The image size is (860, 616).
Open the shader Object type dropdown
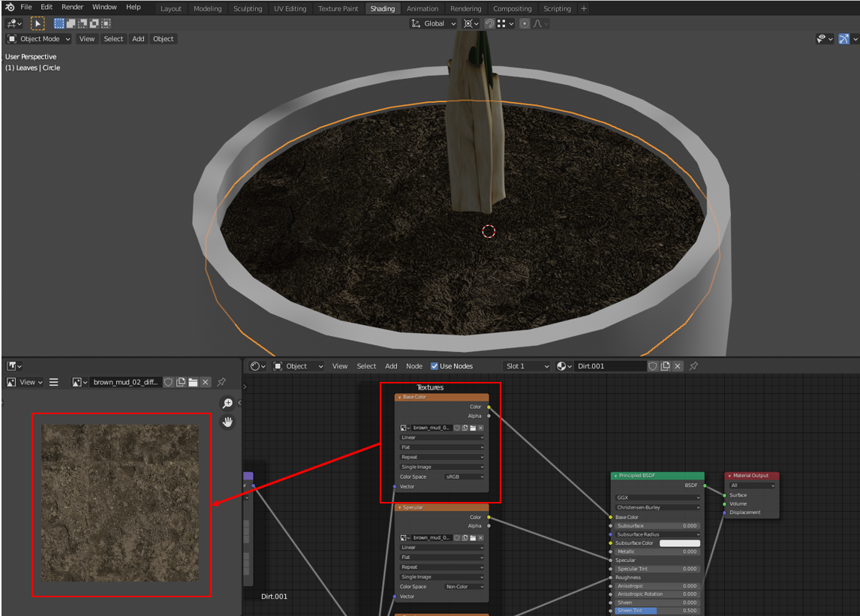[x=299, y=366]
